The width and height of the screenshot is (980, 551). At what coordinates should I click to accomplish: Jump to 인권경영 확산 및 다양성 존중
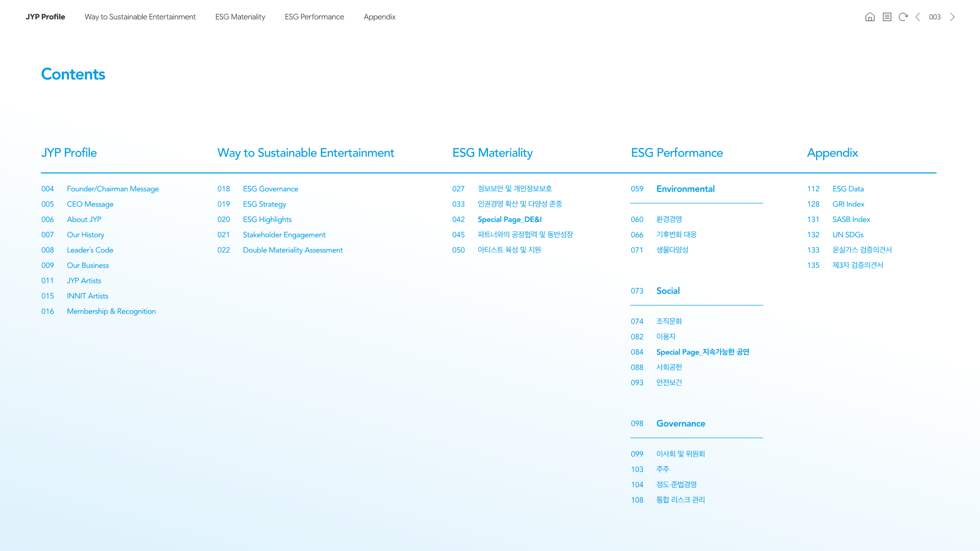(520, 204)
